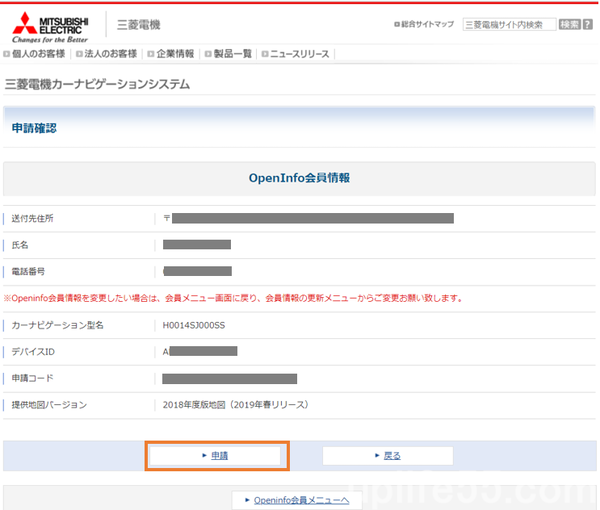600x510 pixels.
Task: Focus the 三菱電機サイト内検索 search field
Action: pos(509,24)
